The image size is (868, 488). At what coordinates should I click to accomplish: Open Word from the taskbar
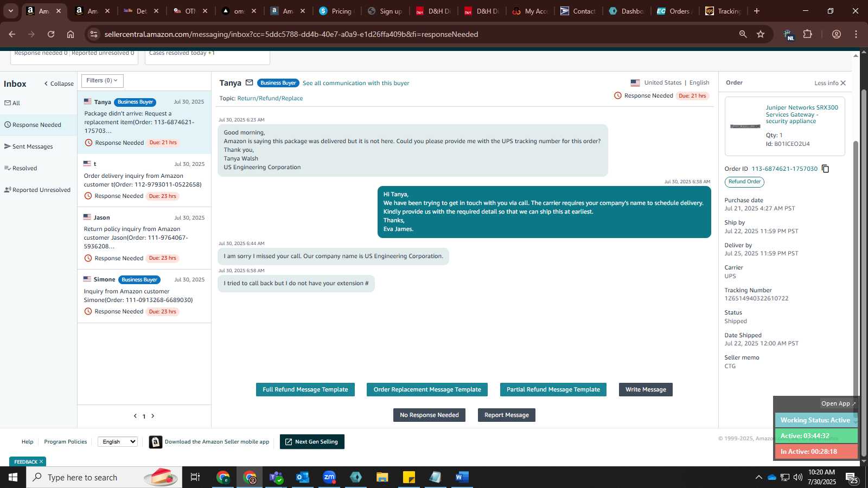point(462,477)
